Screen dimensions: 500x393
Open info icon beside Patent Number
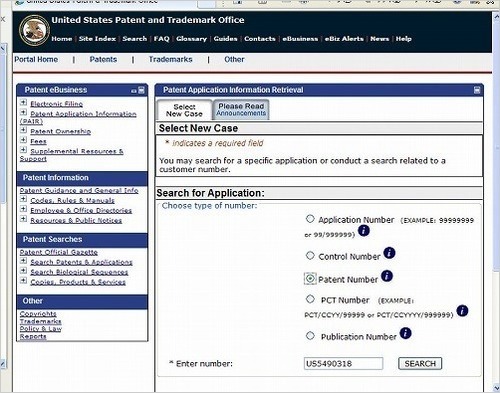(387, 276)
